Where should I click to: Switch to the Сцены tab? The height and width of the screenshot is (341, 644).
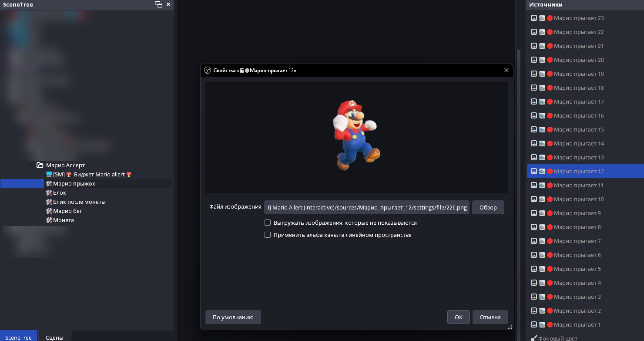tap(54, 338)
